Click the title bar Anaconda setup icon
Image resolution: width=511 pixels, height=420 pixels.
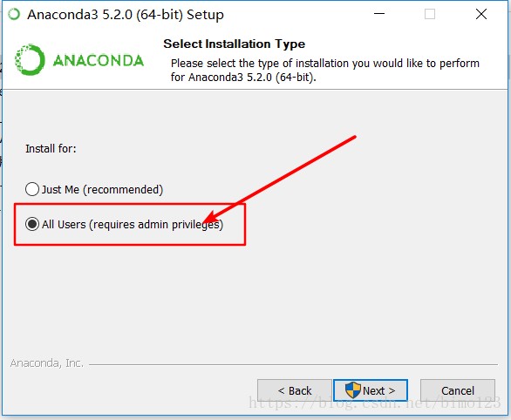14,14
